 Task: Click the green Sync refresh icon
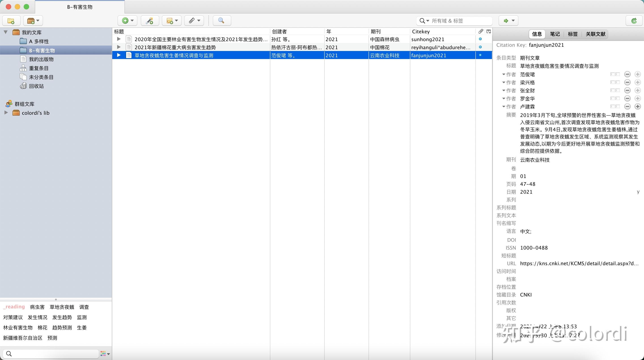634,21
